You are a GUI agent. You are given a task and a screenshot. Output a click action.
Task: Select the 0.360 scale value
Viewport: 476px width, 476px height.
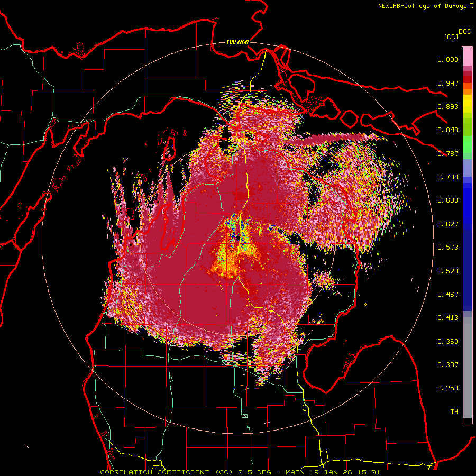point(448,342)
